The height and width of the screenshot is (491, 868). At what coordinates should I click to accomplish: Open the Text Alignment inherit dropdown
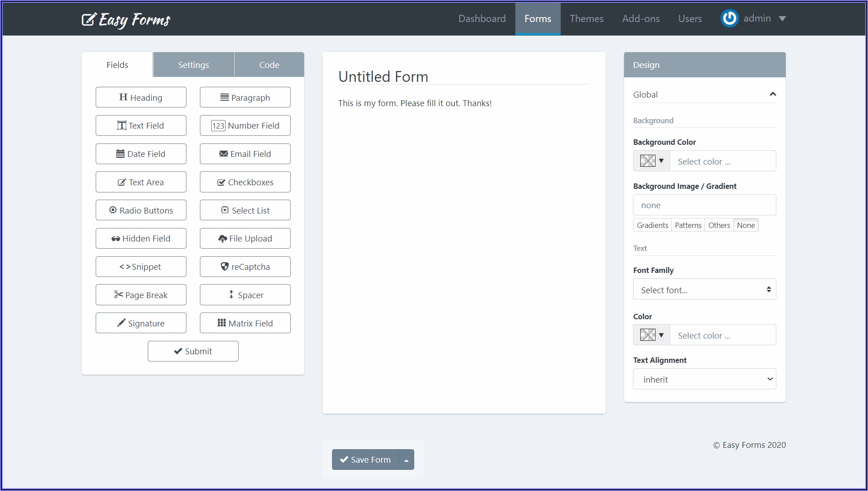(x=704, y=379)
